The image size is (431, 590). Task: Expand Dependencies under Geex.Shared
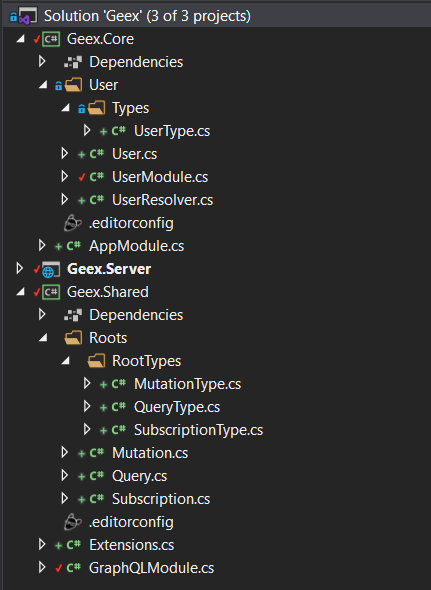(x=42, y=315)
